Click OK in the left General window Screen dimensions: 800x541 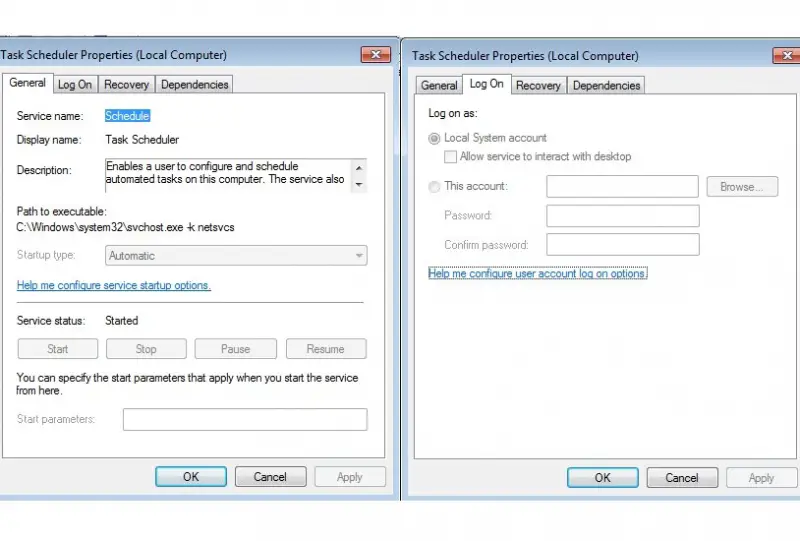coord(191,477)
